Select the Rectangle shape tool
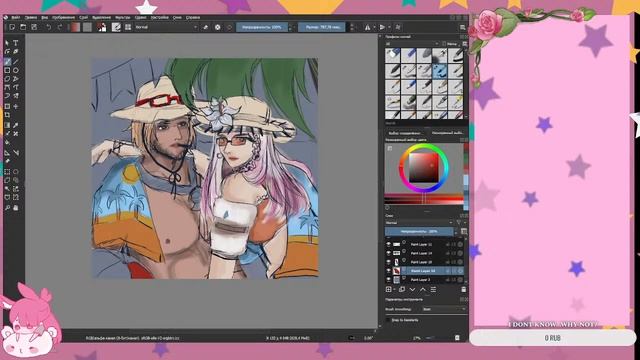The height and width of the screenshot is (360, 640). click(x=7, y=70)
